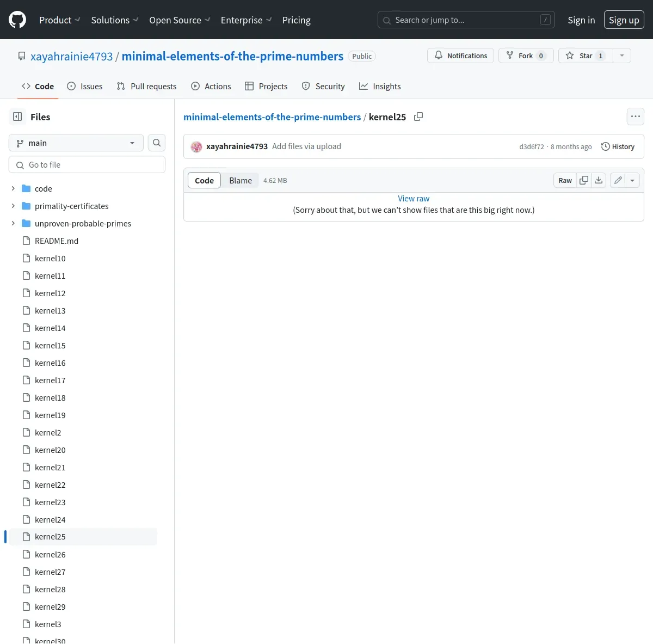Click the repository icon beside owner name
The width and height of the screenshot is (653, 644).
[x=22, y=56]
